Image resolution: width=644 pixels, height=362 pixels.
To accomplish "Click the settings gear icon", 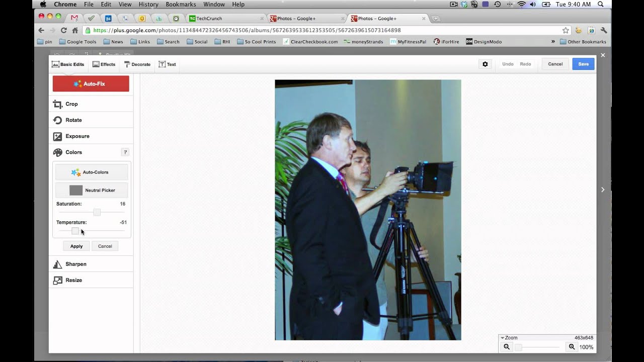I will [485, 64].
